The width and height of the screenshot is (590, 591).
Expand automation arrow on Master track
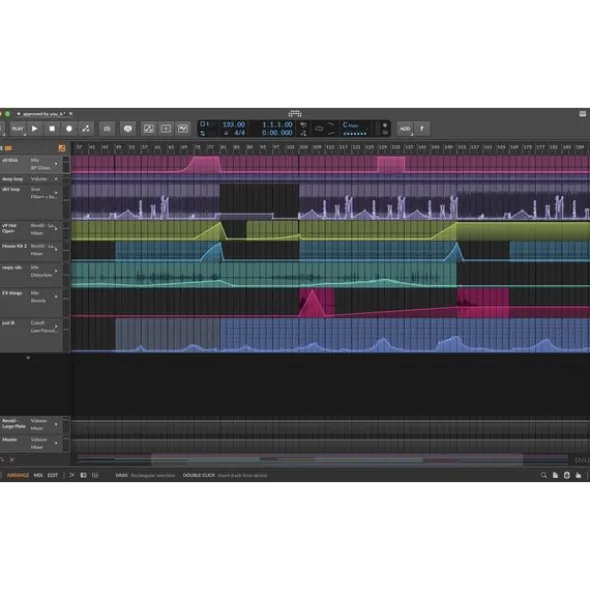tap(56, 443)
